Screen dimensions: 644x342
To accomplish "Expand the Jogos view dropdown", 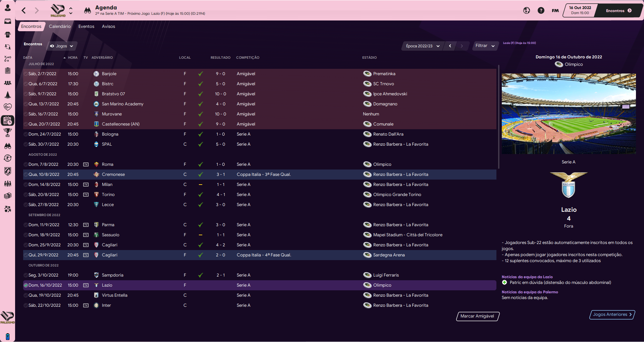I will 62,46.
